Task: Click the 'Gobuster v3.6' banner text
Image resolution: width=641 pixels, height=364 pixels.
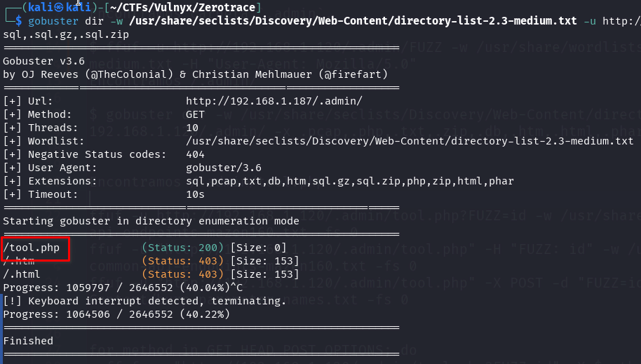Action: click(x=43, y=61)
